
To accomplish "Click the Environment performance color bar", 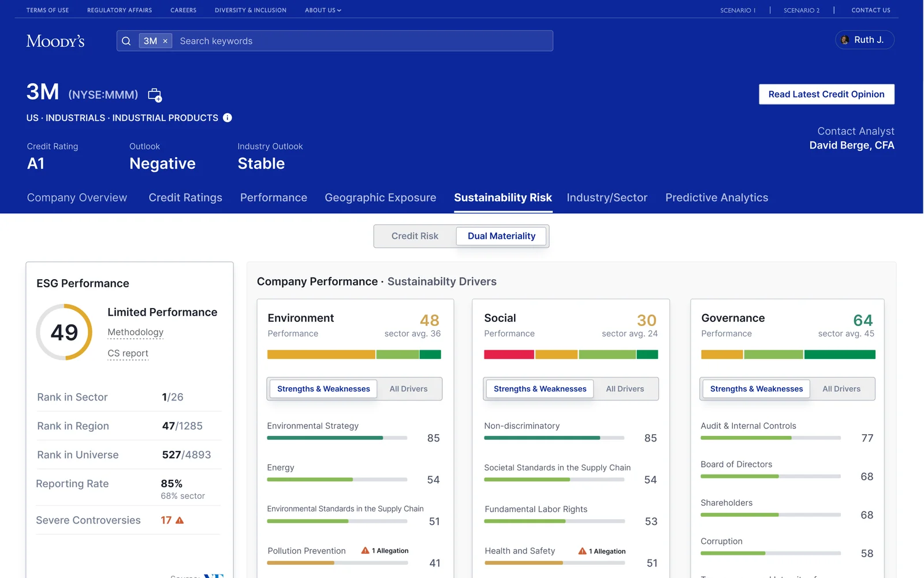I will point(354,354).
